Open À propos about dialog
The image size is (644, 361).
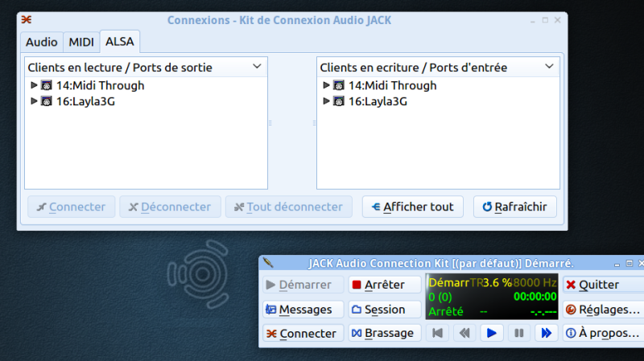(603, 333)
